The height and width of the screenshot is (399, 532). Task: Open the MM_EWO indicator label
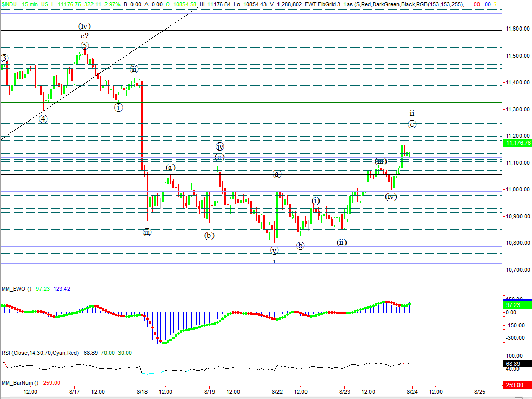tap(15, 289)
